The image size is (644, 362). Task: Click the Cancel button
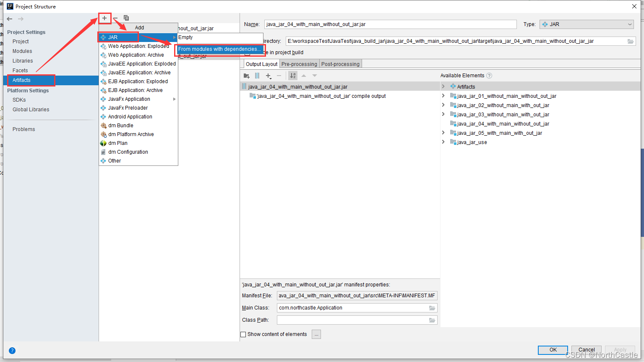[x=587, y=350]
